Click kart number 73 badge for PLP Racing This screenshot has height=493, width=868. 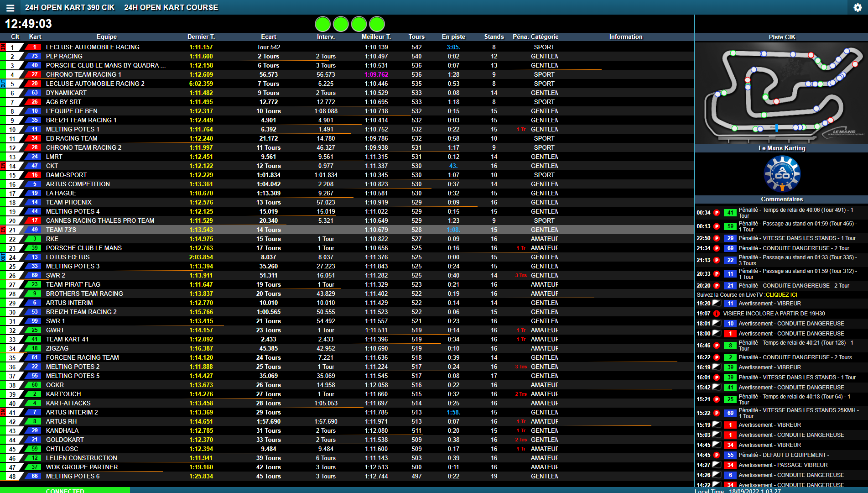(x=34, y=56)
